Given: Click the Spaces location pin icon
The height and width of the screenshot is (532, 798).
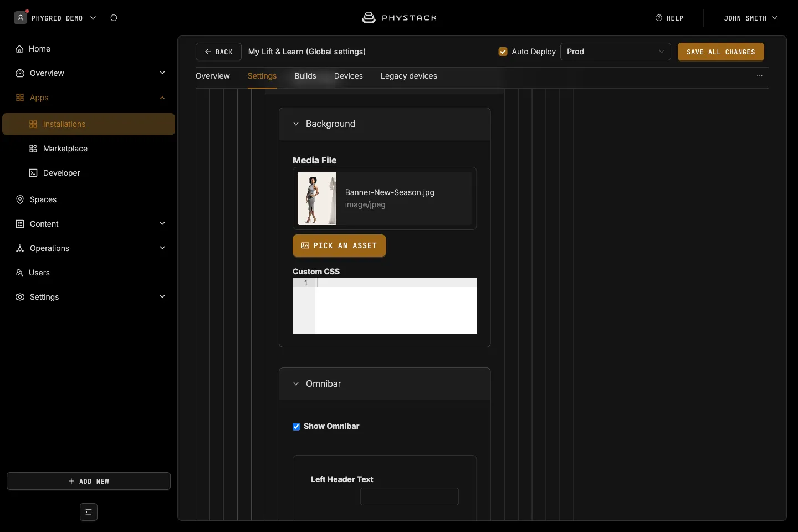Looking at the screenshot, I should pyautogui.click(x=20, y=199).
